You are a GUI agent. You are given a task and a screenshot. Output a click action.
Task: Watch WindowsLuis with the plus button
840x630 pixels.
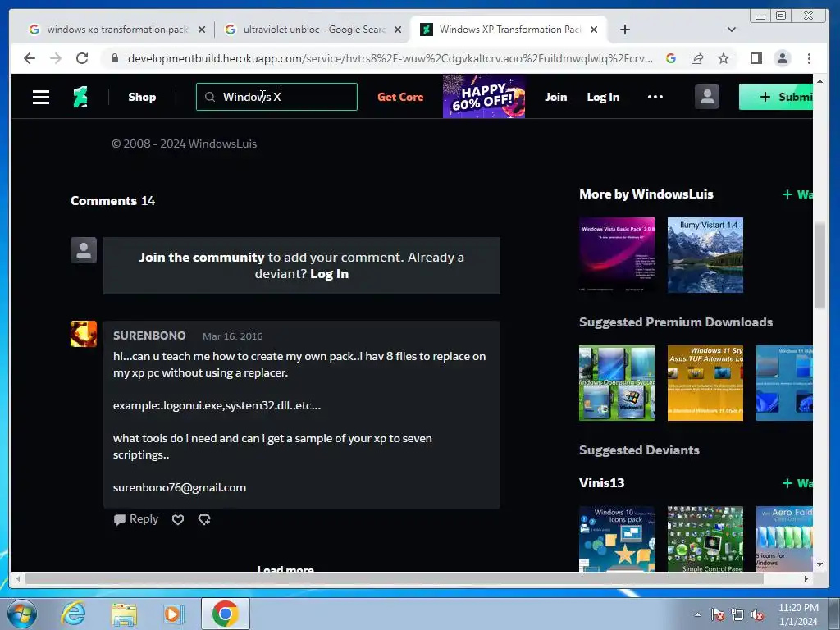[x=797, y=194]
